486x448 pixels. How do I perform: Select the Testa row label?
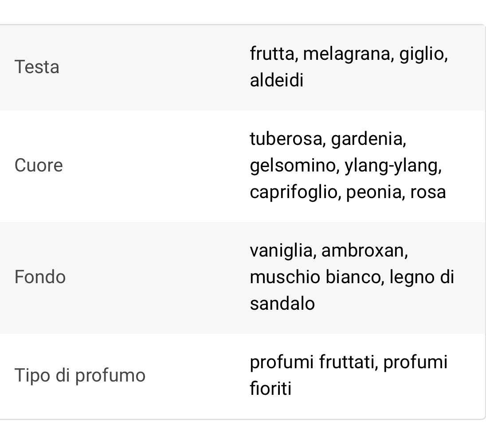37,67
